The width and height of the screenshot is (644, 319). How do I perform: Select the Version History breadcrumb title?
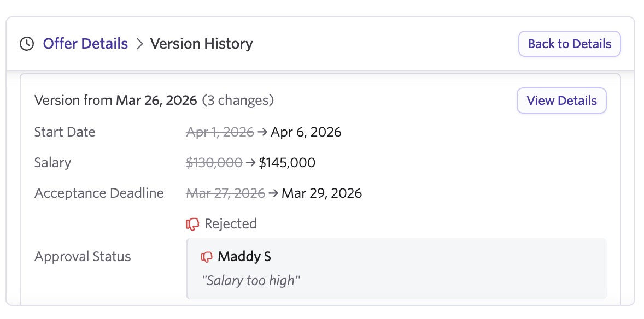tap(201, 44)
